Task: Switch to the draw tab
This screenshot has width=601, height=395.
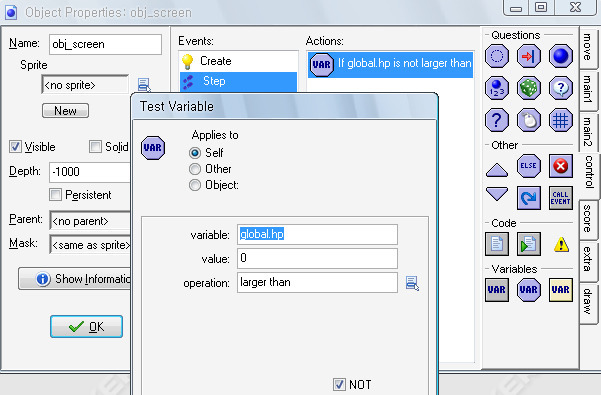Action: tap(588, 303)
